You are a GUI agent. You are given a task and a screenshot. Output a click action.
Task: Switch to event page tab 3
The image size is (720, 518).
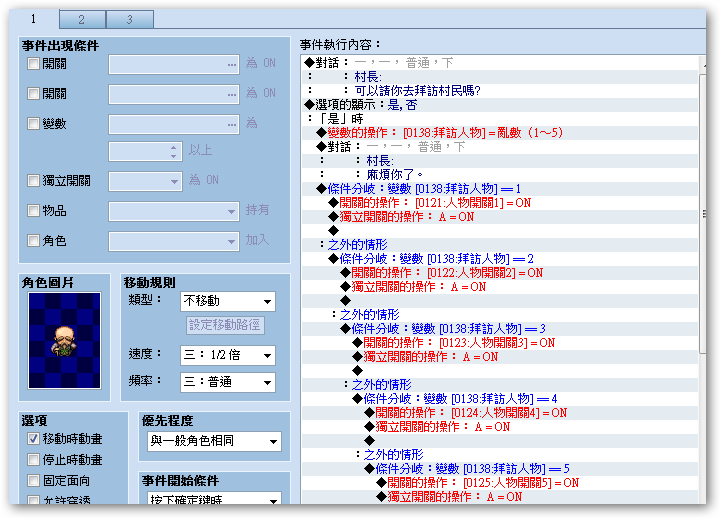tap(130, 19)
